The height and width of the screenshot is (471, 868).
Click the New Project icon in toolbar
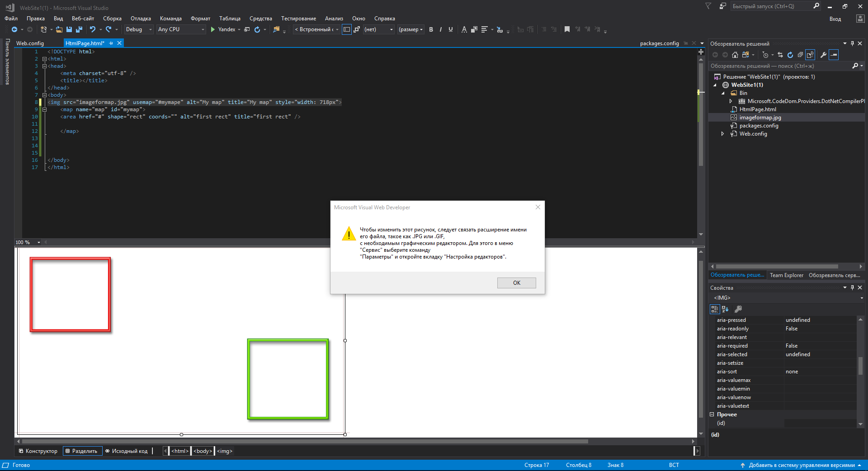tap(44, 29)
